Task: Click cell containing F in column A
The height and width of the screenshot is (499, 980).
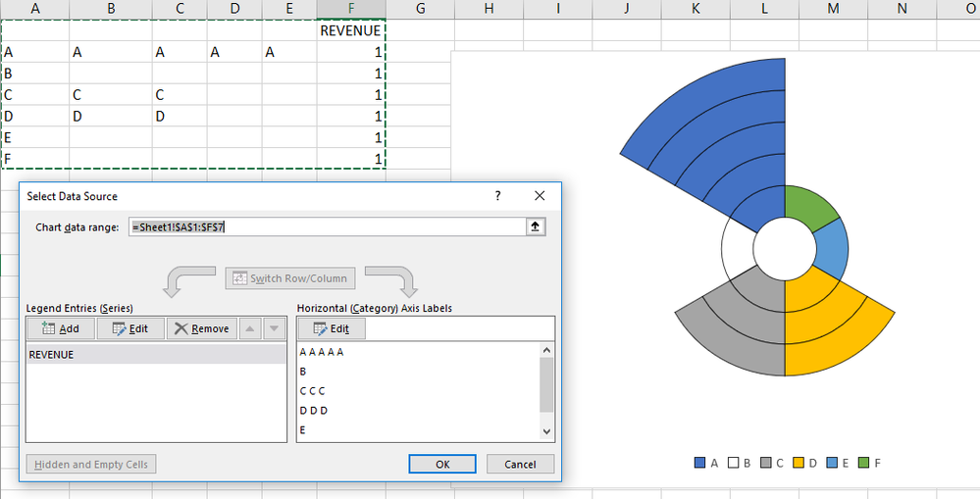Action: 35,159
